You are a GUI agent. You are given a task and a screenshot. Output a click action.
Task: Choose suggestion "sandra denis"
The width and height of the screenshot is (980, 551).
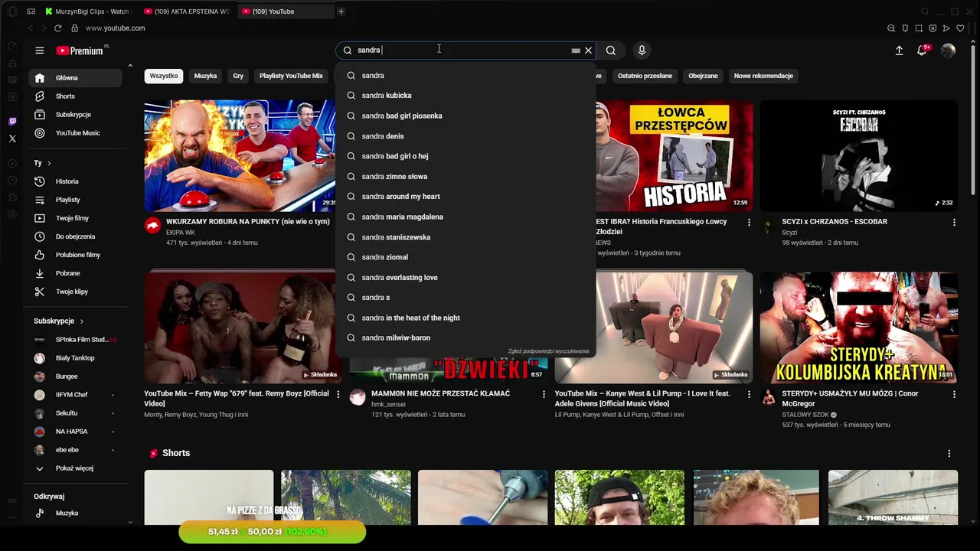point(465,136)
